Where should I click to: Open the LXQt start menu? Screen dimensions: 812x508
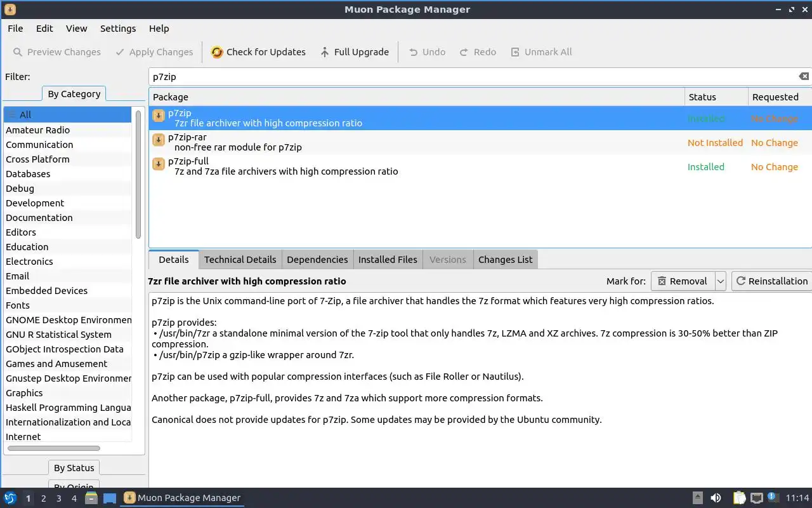(10, 498)
